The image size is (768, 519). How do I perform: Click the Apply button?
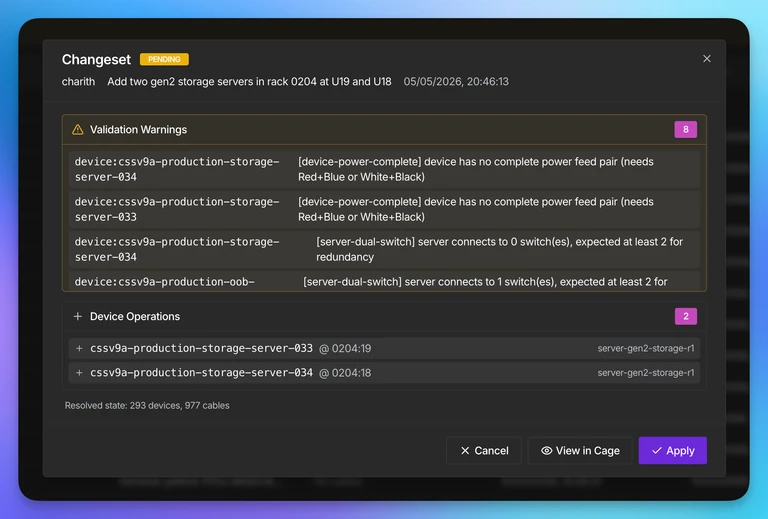(x=672, y=450)
